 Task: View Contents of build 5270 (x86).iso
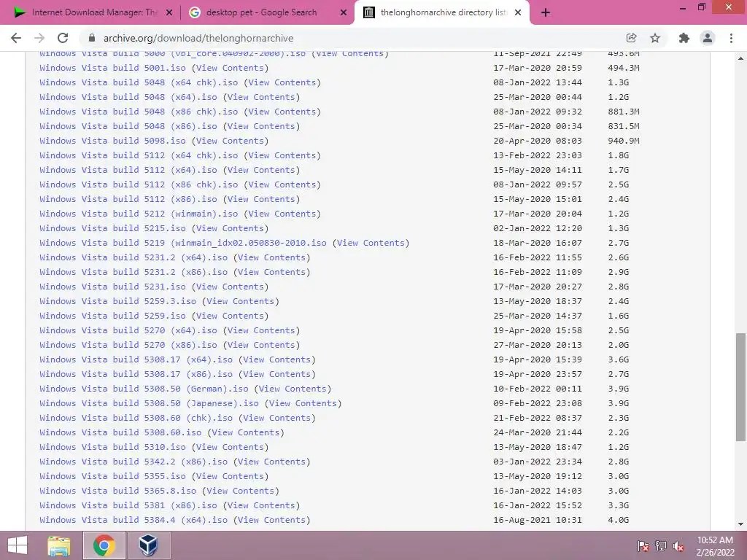point(262,345)
